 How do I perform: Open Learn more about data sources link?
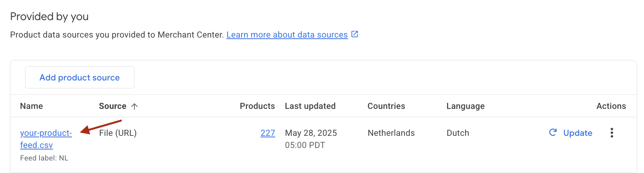[287, 35]
